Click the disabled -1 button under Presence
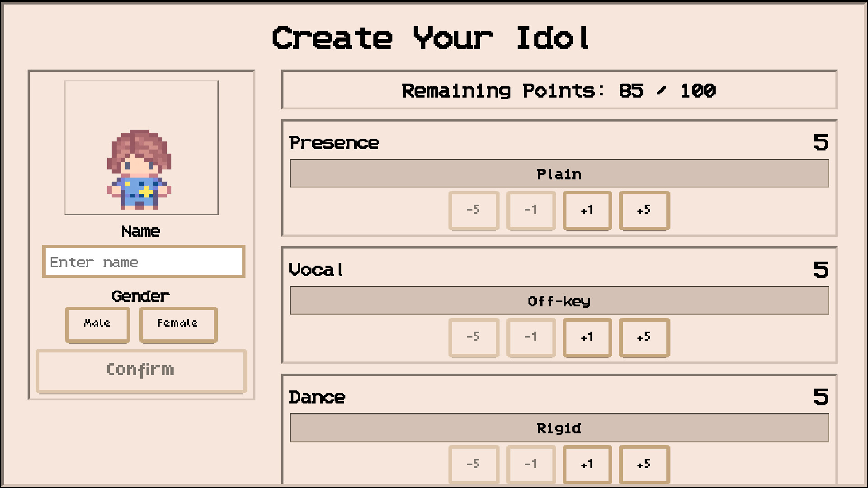868x488 pixels. coord(531,210)
